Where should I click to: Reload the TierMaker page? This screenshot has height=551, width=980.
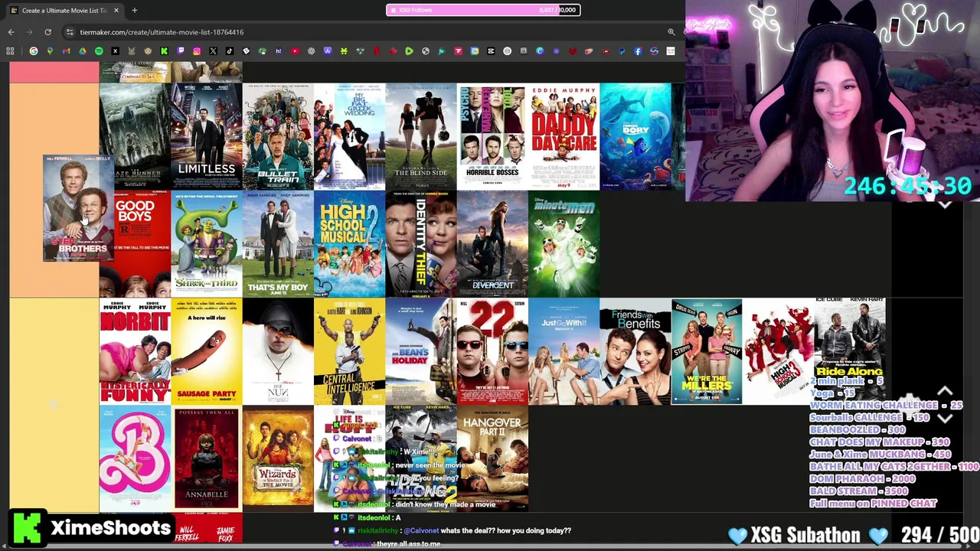(47, 32)
